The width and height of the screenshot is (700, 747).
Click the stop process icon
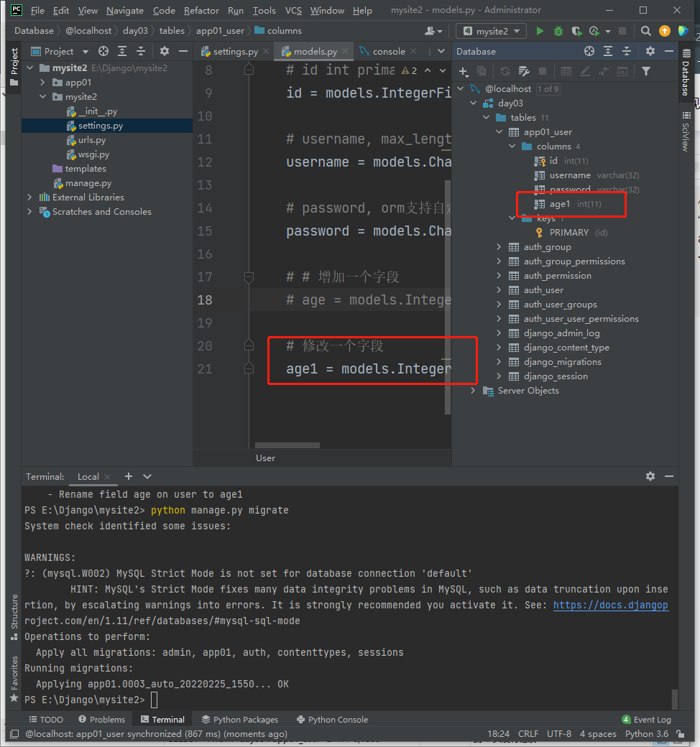click(x=622, y=31)
